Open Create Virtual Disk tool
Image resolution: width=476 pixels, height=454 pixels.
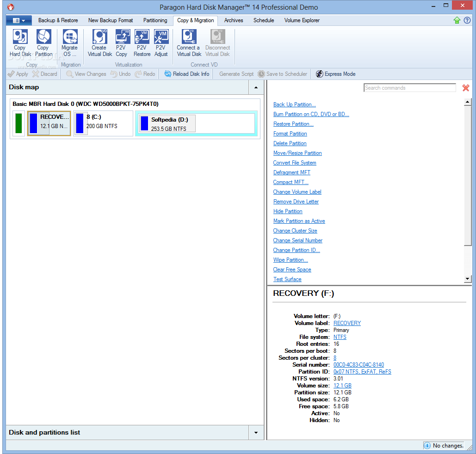click(99, 43)
